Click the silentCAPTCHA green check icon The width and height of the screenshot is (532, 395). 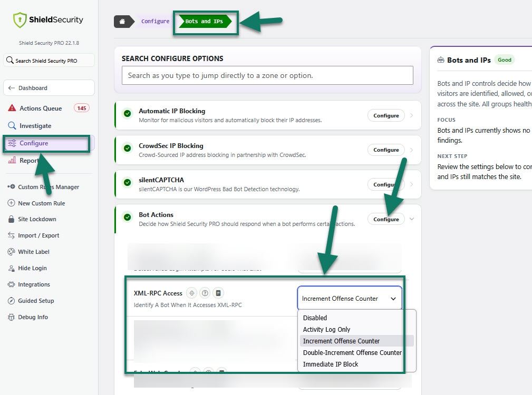point(128,182)
